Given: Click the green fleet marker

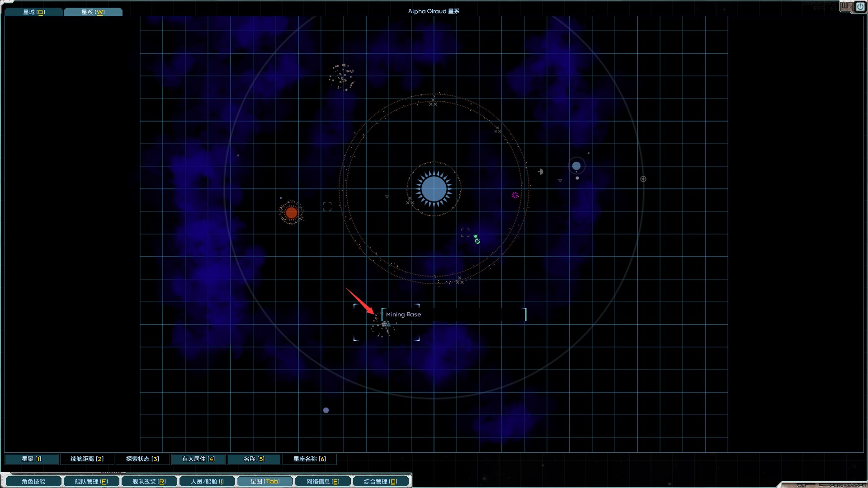Looking at the screenshot, I should point(476,240).
